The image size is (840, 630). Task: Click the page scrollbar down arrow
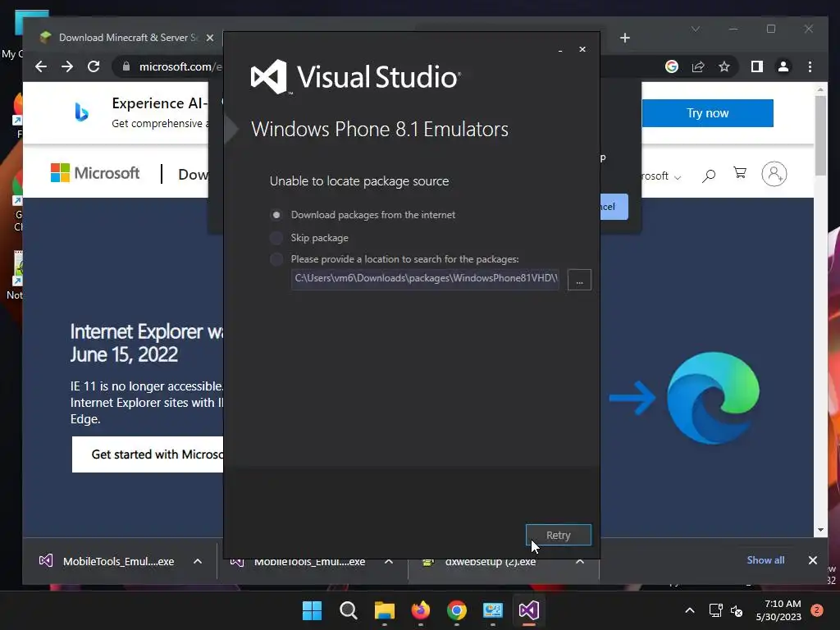820,530
